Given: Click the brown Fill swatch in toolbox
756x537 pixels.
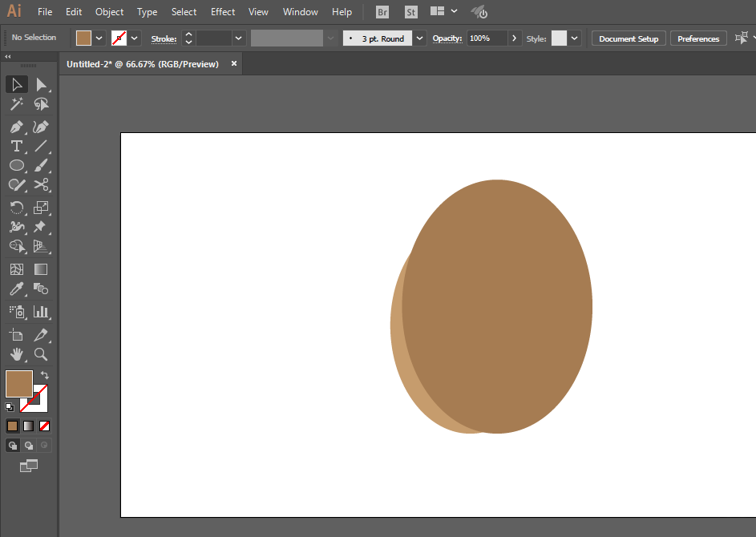Looking at the screenshot, I should (19, 384).
